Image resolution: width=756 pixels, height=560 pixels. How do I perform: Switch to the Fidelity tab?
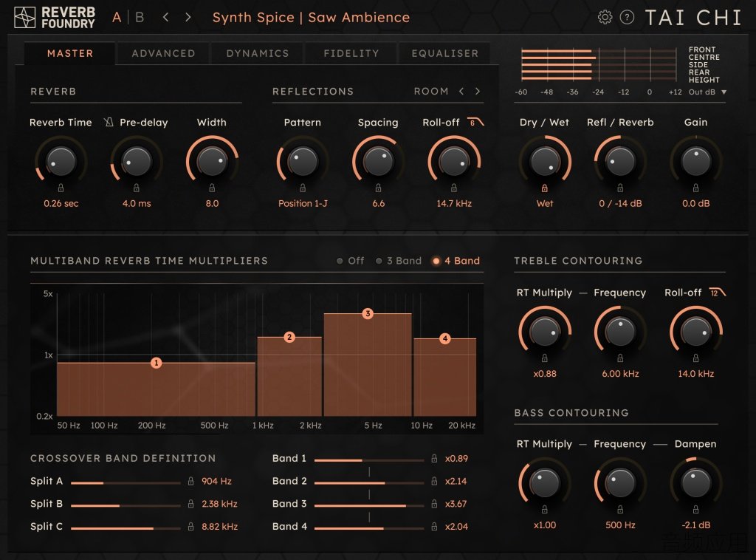(x=351, y=53)
